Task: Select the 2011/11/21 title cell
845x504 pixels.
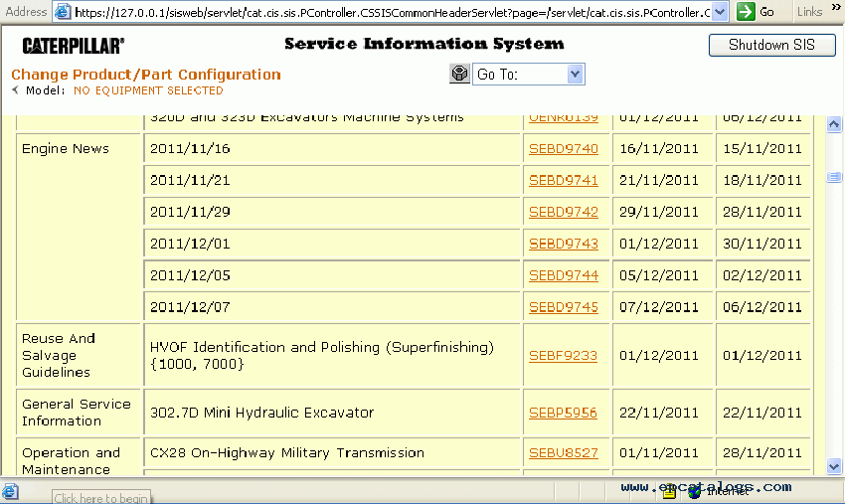Action: (x=332, y=181)
